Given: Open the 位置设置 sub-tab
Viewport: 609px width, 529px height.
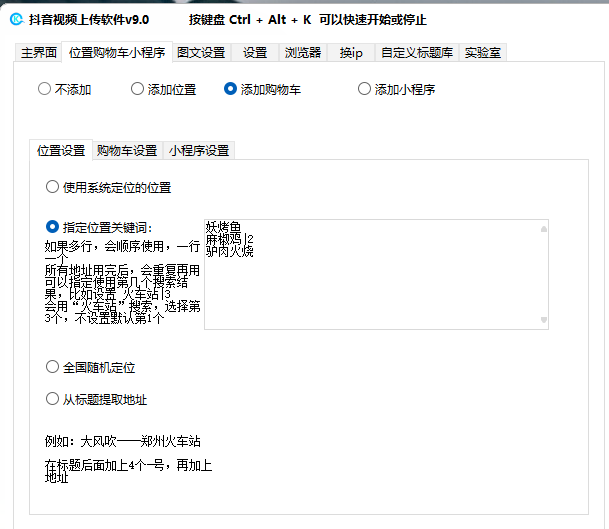Looking at the screenshot, I should (x=61, y=150).
